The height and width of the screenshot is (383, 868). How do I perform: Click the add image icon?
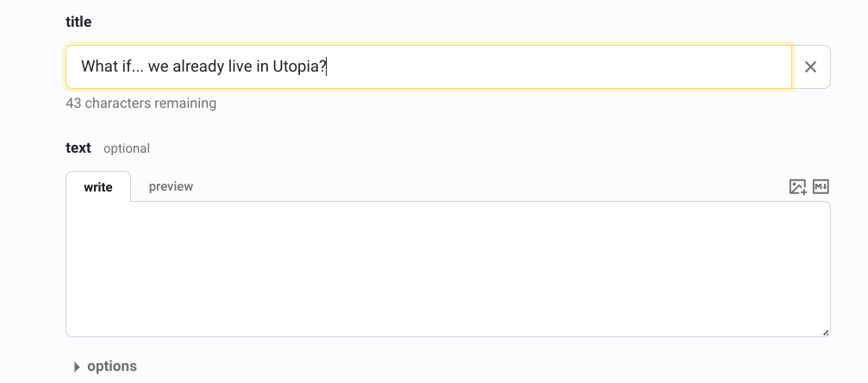pyautogui.click(x=797, y=187)
